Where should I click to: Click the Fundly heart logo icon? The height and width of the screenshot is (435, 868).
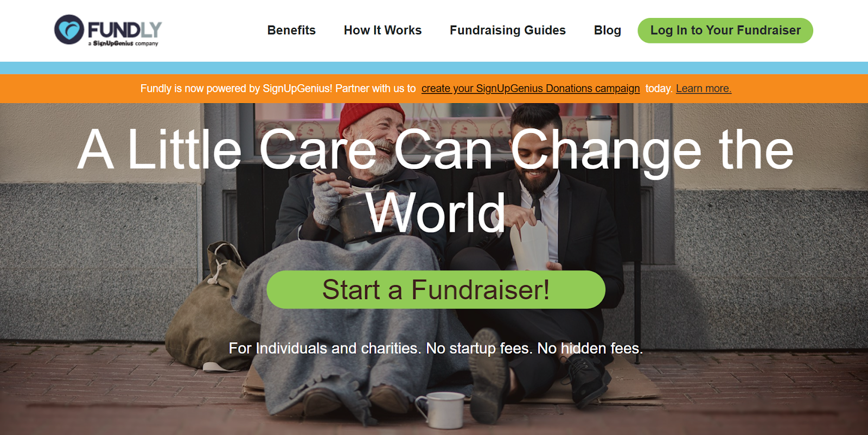[69, 29]
